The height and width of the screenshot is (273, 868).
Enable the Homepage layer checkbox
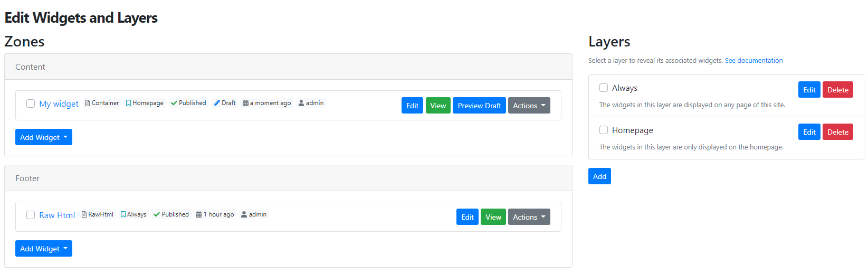[604, 130]
